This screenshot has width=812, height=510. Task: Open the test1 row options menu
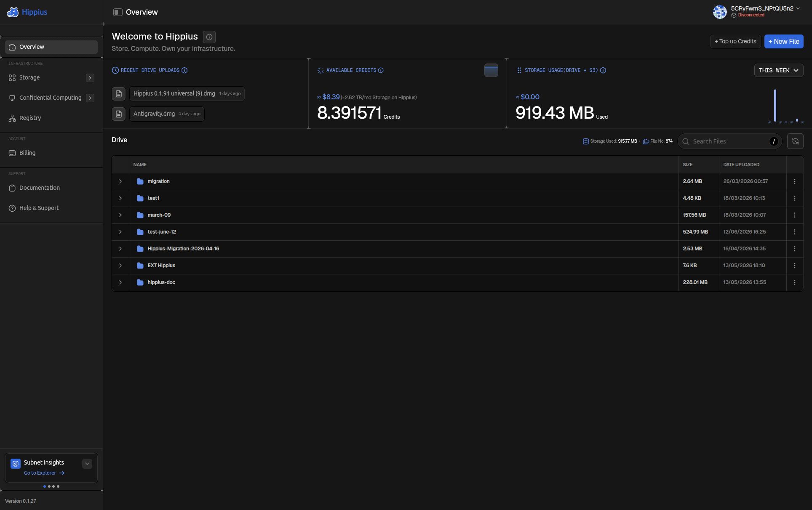[x=795, y=198]
